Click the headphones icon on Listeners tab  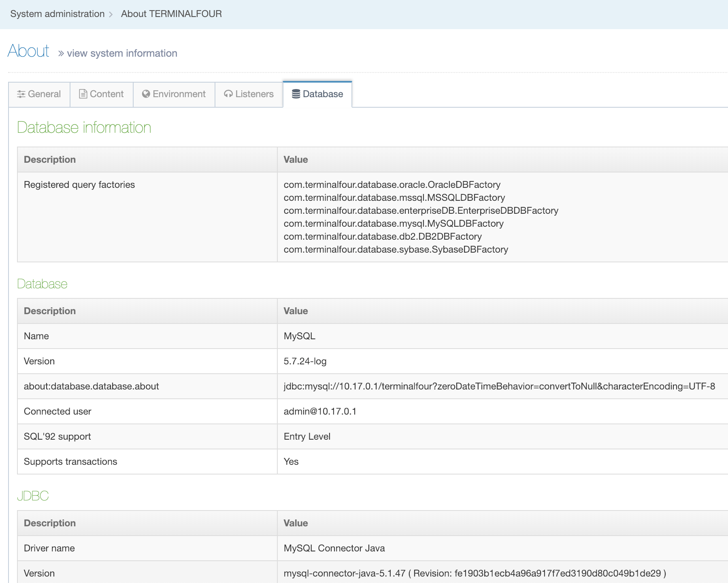click(x=228, y=94)
